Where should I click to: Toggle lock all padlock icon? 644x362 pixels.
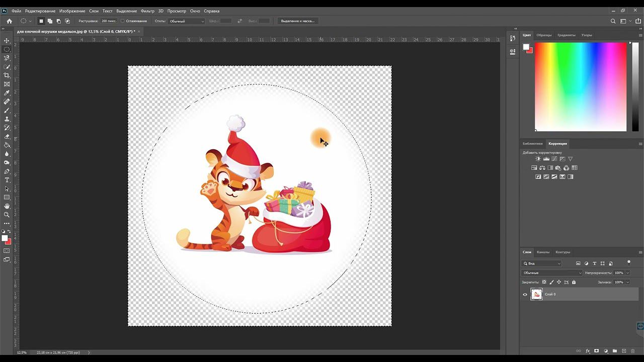574,282
